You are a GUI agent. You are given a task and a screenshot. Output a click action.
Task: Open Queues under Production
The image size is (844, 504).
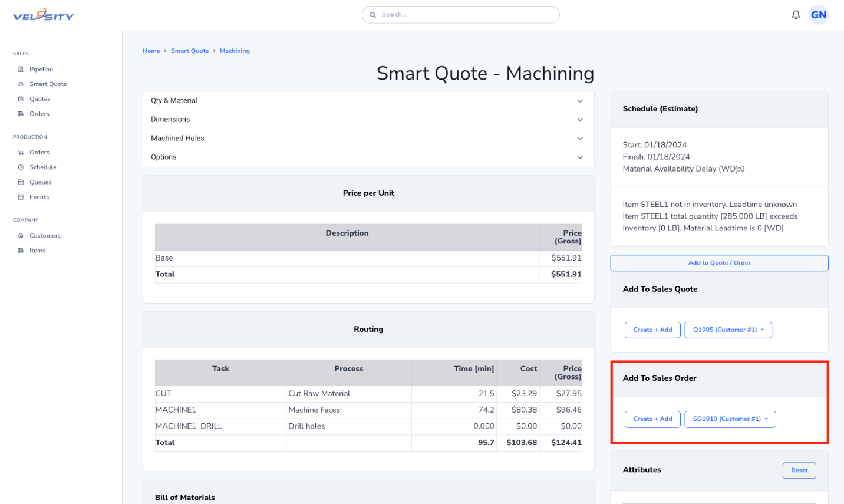point(41,182)
